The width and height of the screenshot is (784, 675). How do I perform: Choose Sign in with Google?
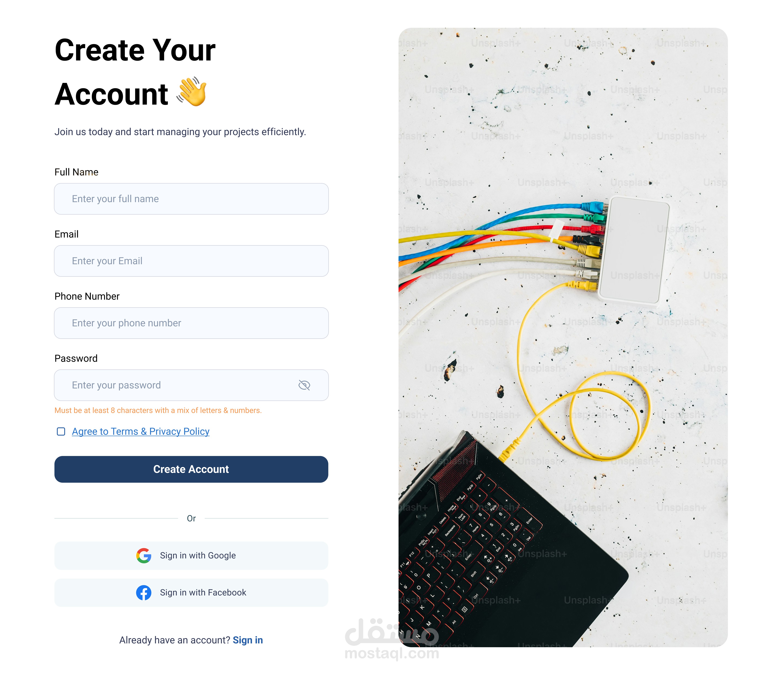point(191,555)
